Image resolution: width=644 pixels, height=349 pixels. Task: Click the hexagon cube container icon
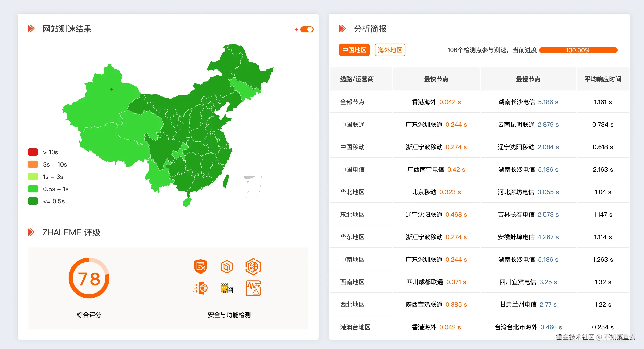click(x=227, y=266)
